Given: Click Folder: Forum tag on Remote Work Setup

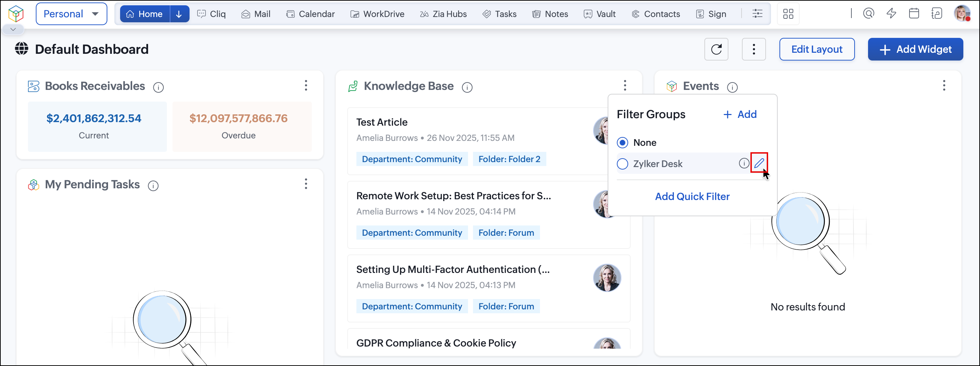Looking at the screenshot, I should 506,233.
